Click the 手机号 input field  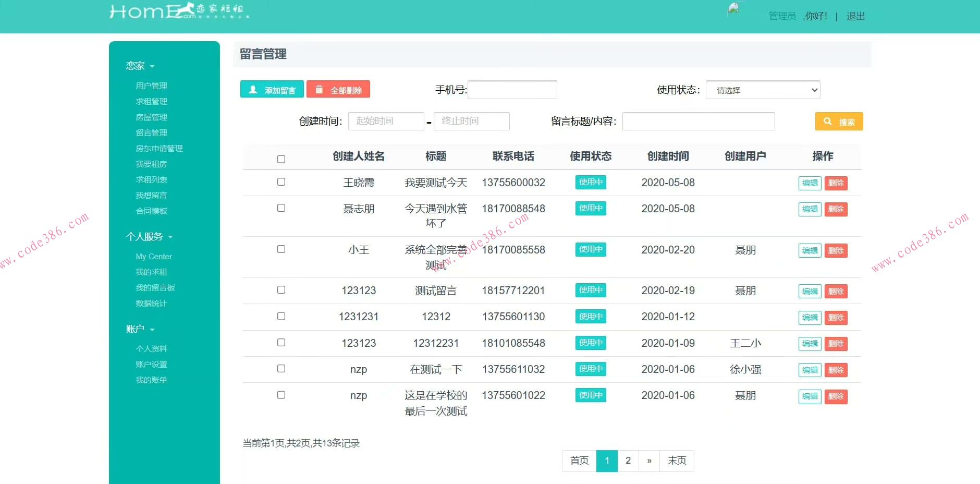(512, 89)
